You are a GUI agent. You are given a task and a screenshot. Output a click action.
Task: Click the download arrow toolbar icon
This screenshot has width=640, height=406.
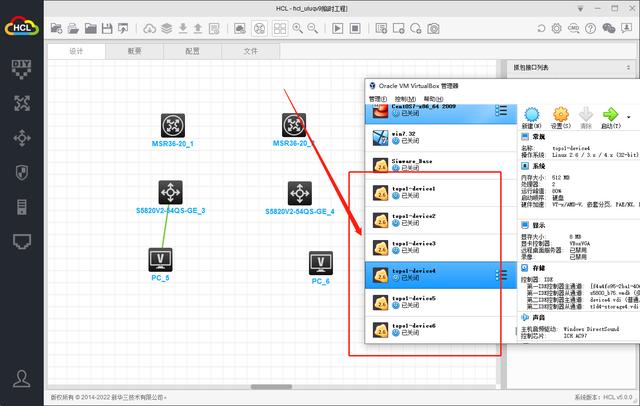(x=183, y=28)
